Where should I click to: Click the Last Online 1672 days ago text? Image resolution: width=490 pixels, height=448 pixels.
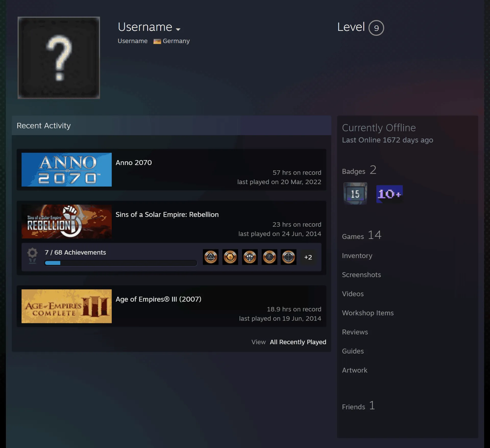click(x=387, y=140)
